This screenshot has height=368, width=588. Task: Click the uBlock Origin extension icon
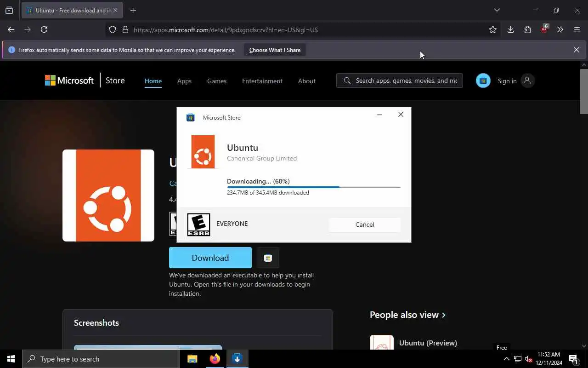pyautogui.click(x=544, y=29)
